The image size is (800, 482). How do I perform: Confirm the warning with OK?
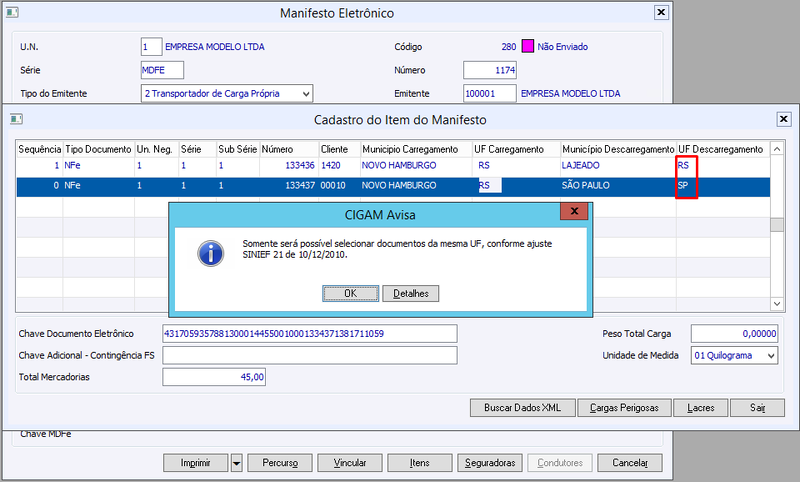[x=351, y=293]
